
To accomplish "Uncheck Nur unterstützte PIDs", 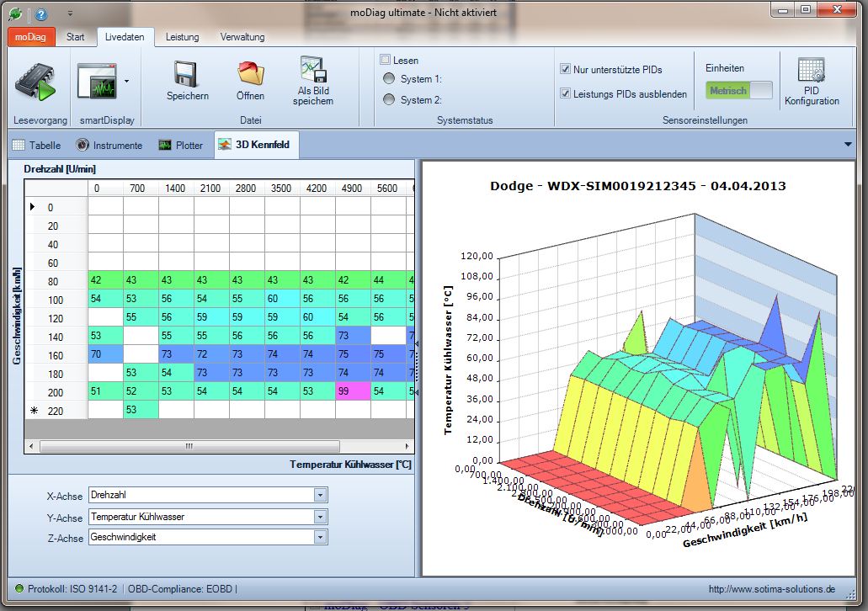I will [x=565, y=70].
